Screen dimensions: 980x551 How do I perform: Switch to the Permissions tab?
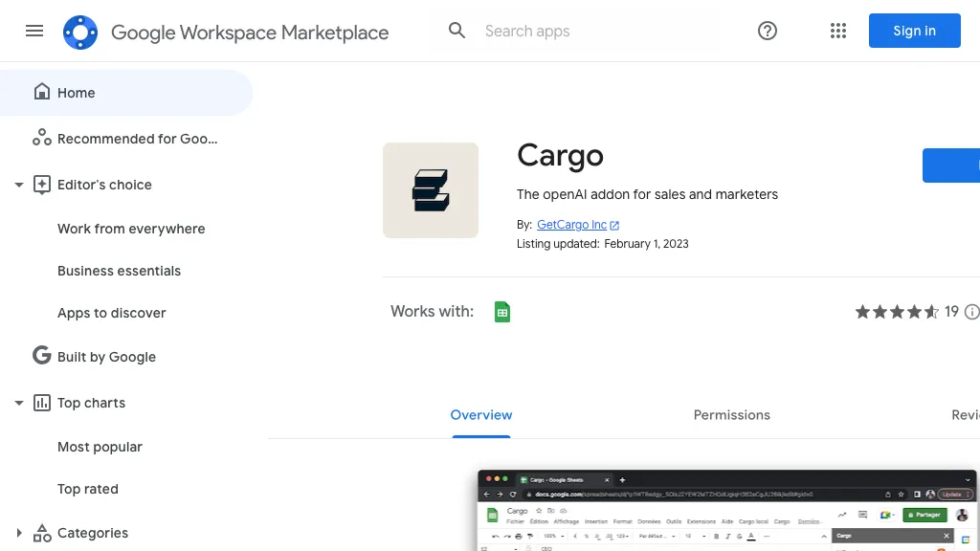[731, 415]
